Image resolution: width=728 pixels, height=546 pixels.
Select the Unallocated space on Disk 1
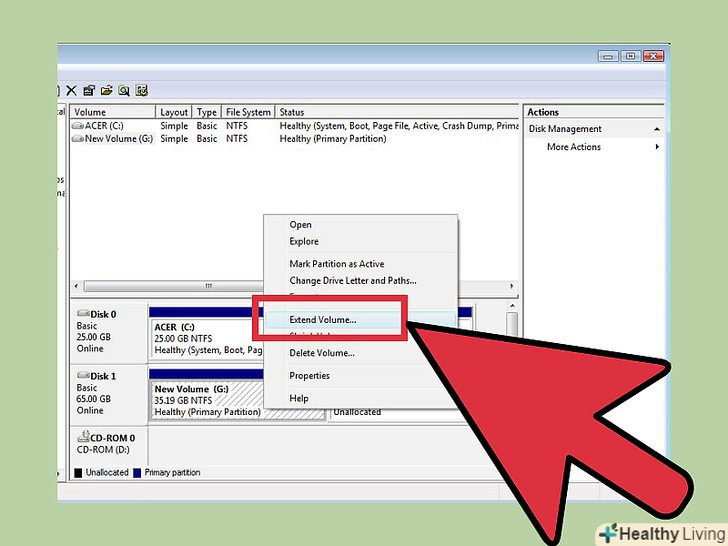tap(357, 412)
